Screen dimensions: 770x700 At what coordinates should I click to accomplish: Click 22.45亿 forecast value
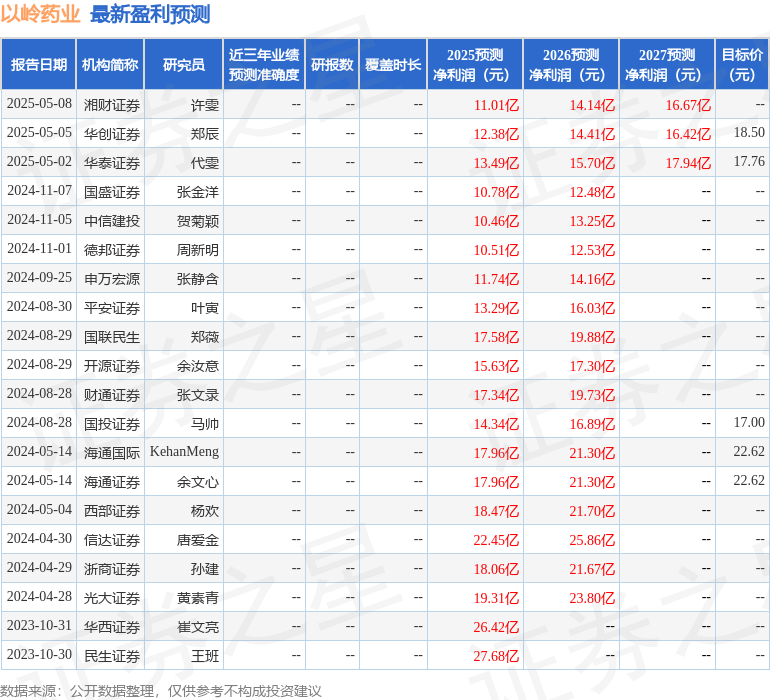point(496,539)
